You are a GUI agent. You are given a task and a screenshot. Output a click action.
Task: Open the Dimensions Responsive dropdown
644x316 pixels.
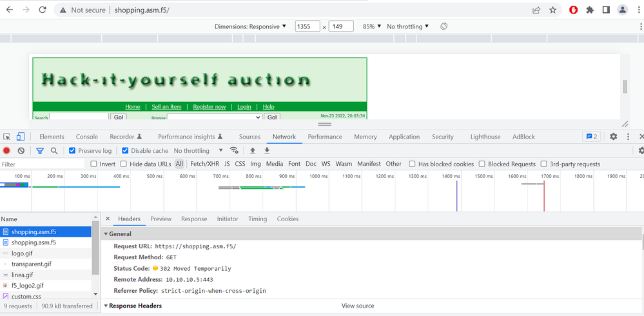click(250, 26)
